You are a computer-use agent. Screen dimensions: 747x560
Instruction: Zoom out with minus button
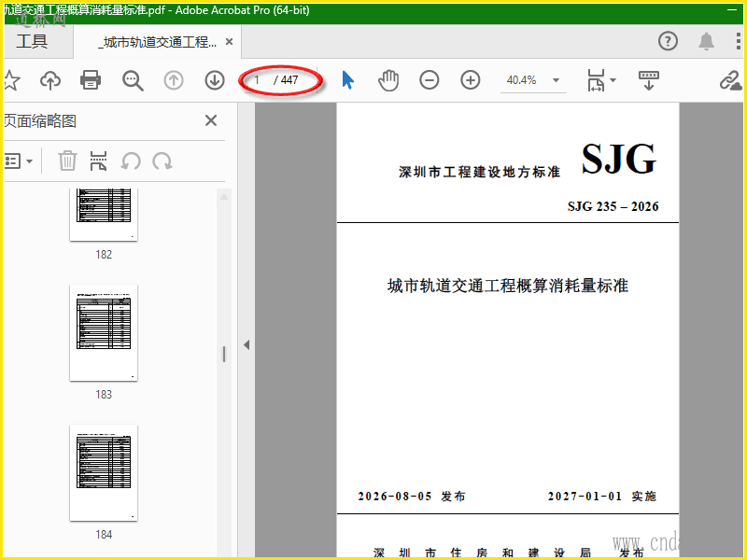tap(429, 80)
